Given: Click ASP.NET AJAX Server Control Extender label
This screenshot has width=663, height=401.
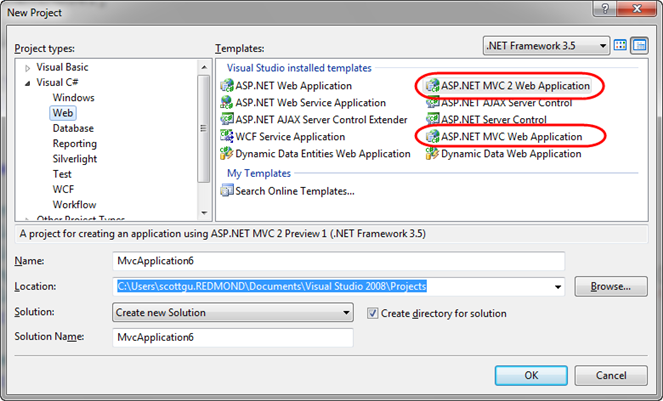Looking at the screenshot, I should [x=321, y=120].
